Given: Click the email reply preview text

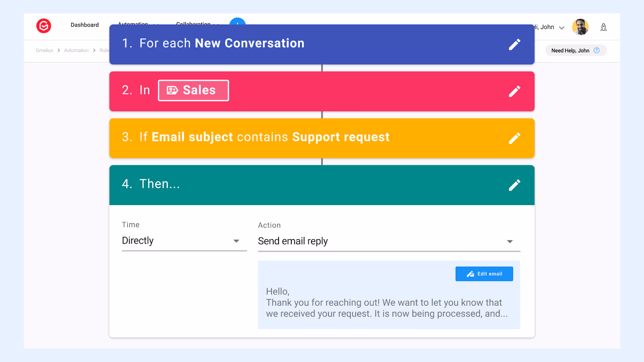Looking at the screenshot, I should (x=386, y=302).
